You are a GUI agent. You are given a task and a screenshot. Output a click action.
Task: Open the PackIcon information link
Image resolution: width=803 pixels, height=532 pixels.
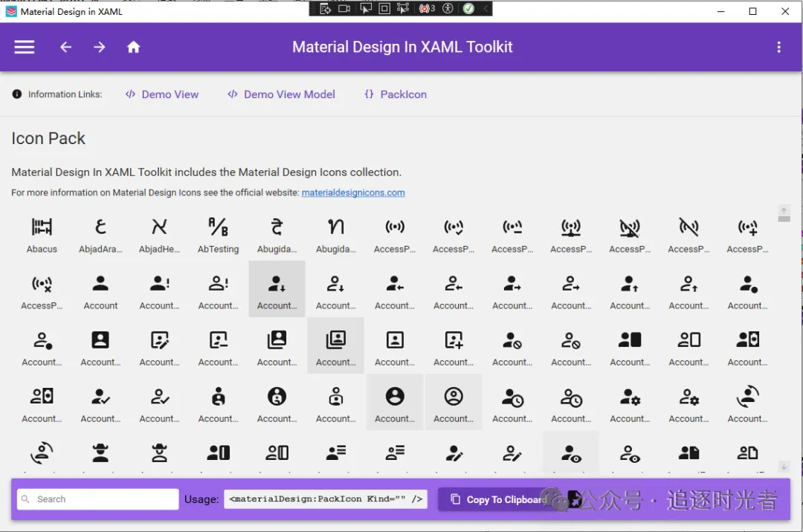tap(396, 94)
